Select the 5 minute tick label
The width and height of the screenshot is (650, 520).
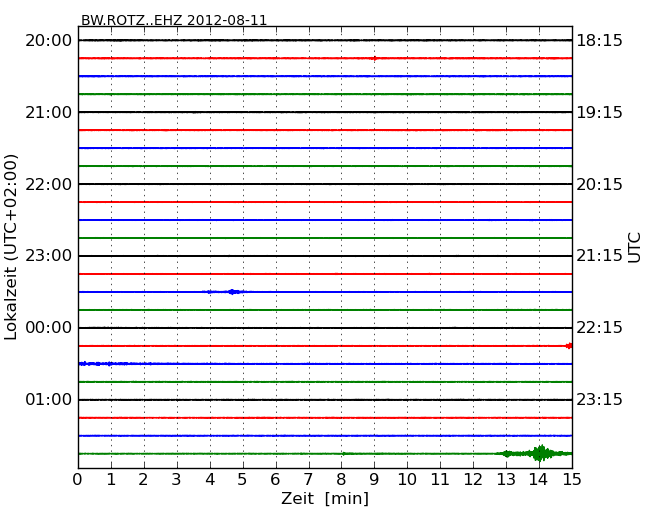pyautogui.click(x=242, y=480)
